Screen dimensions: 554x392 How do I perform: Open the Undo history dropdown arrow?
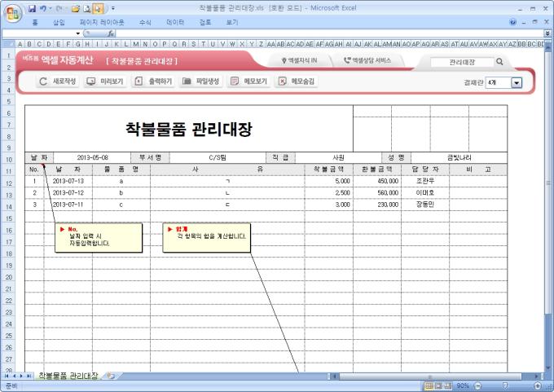pos(51,8)
